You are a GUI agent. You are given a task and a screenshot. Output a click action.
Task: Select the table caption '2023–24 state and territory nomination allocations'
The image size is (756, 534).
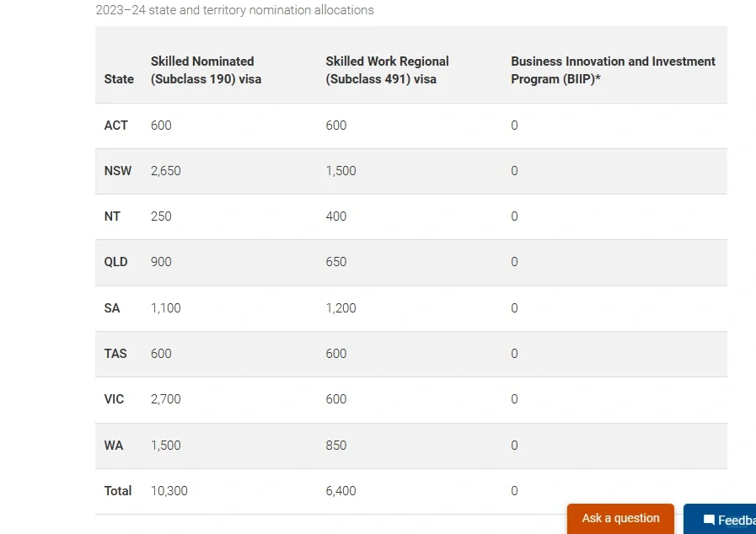[234, 10]
